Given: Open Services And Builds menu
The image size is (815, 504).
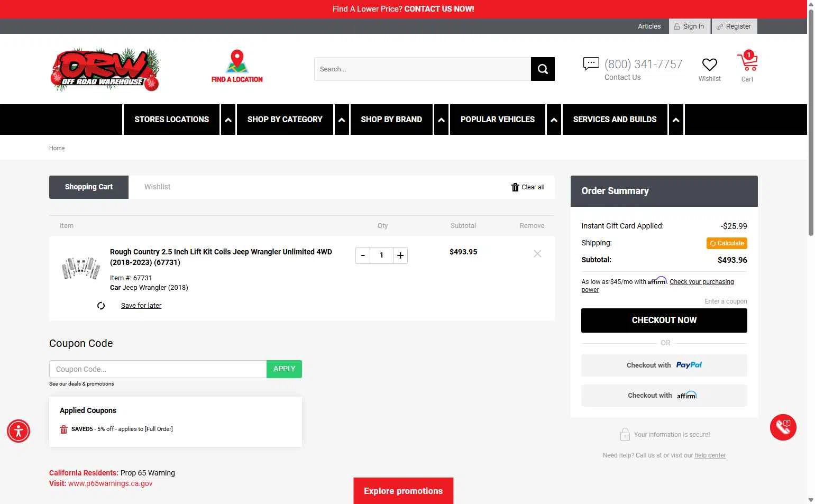Looking at the screenshot, I should click(615, 120).
